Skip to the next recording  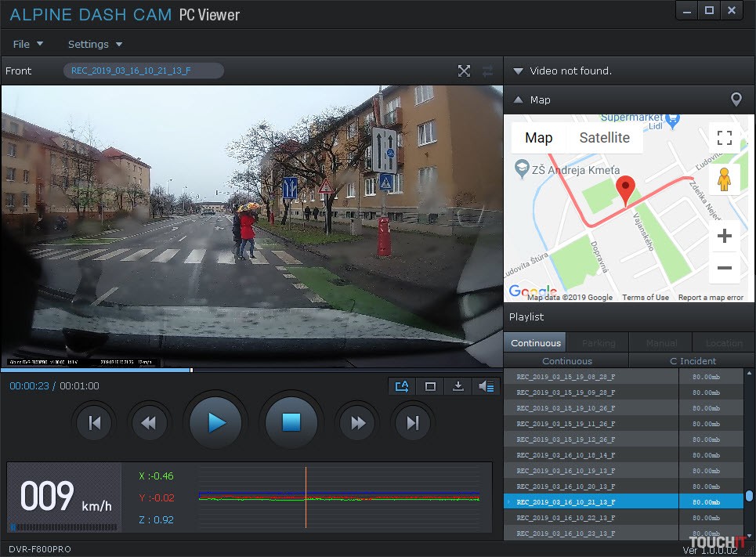pyautogui.click(x=412, y=423)
